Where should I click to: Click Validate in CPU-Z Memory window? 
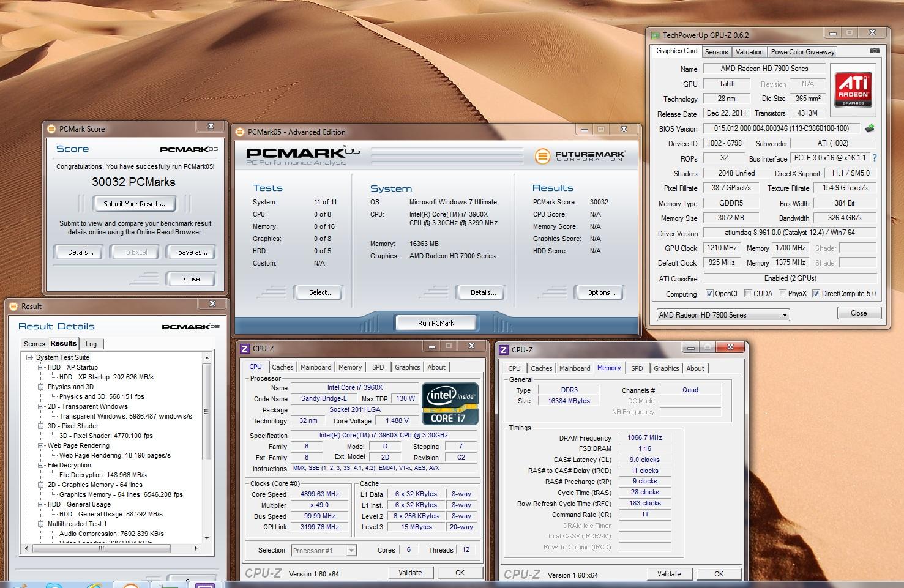coord(669,574)
